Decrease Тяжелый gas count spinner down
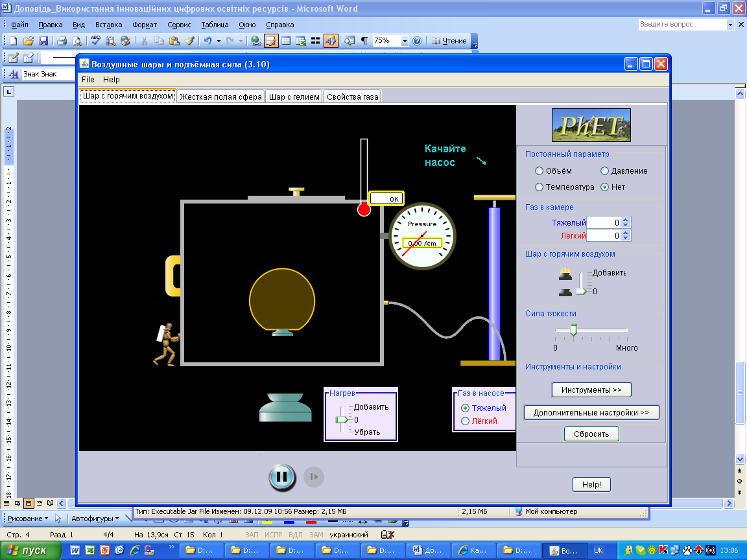 click(x=626, y=226)
